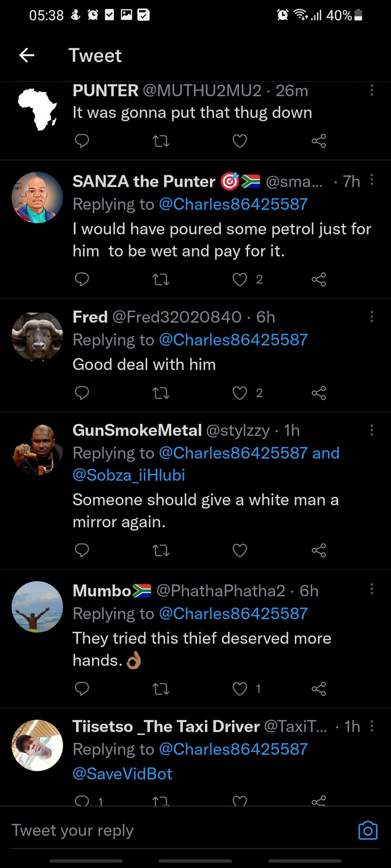Image resolution: width=391 pixels, height=868 pixels.
Task: Reply to PUNTER's tweet
Action: pyautogui.click(x=81, y=141)
